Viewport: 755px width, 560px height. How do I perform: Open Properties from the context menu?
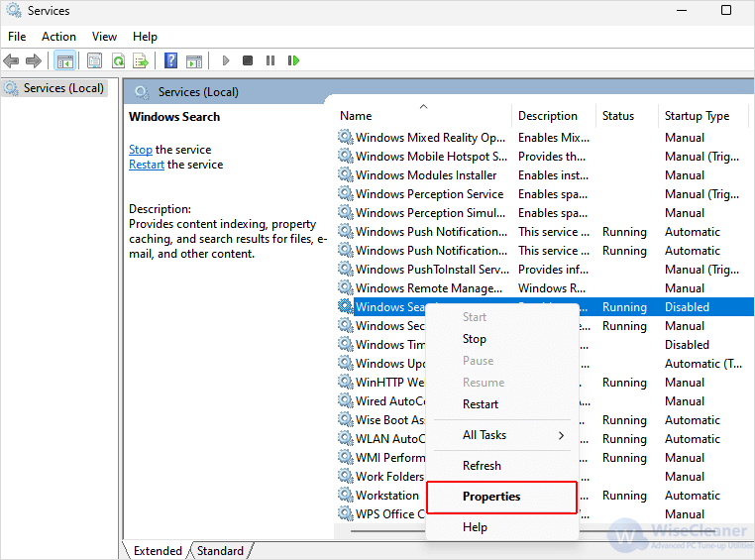pyautogui.click(x=501, y=497)
